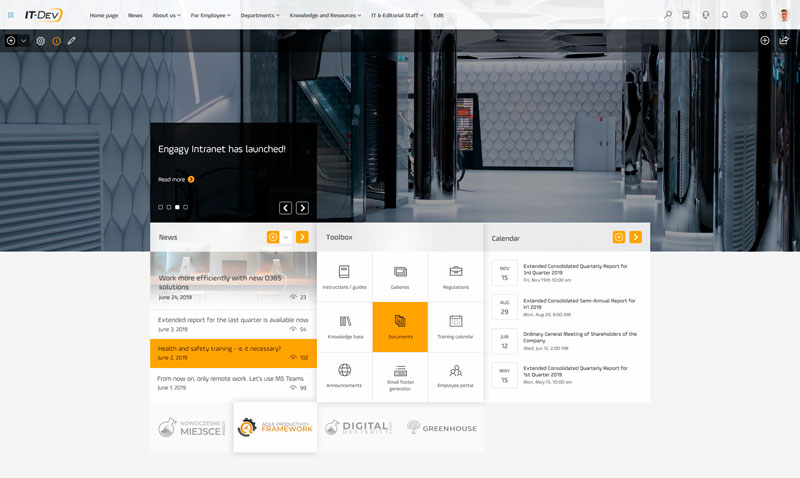This screenshot has width=800, height=478.
Task: Expand the About us menu
Action: 166,16
